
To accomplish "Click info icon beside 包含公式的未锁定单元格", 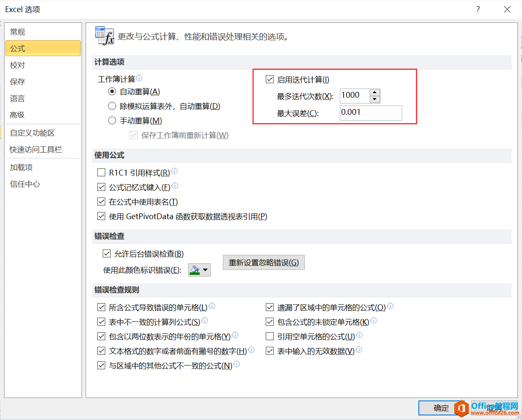I will (x=374, y=321).
